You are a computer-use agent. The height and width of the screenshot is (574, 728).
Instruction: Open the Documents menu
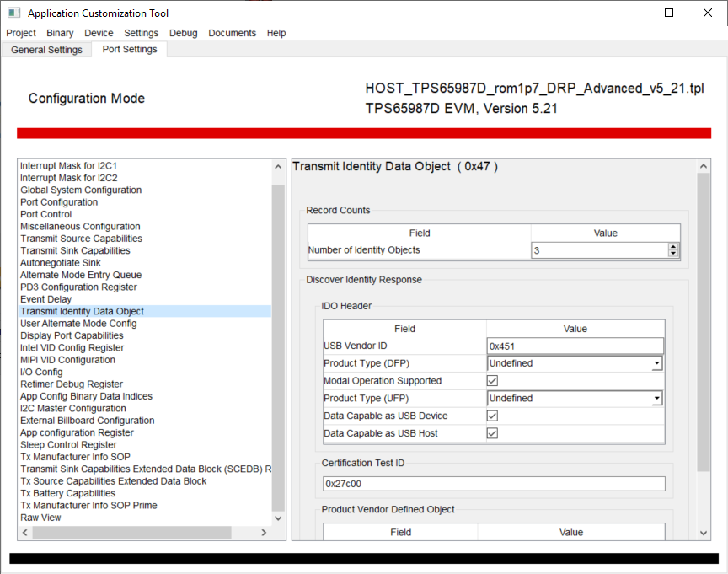[x=233, y=33]
